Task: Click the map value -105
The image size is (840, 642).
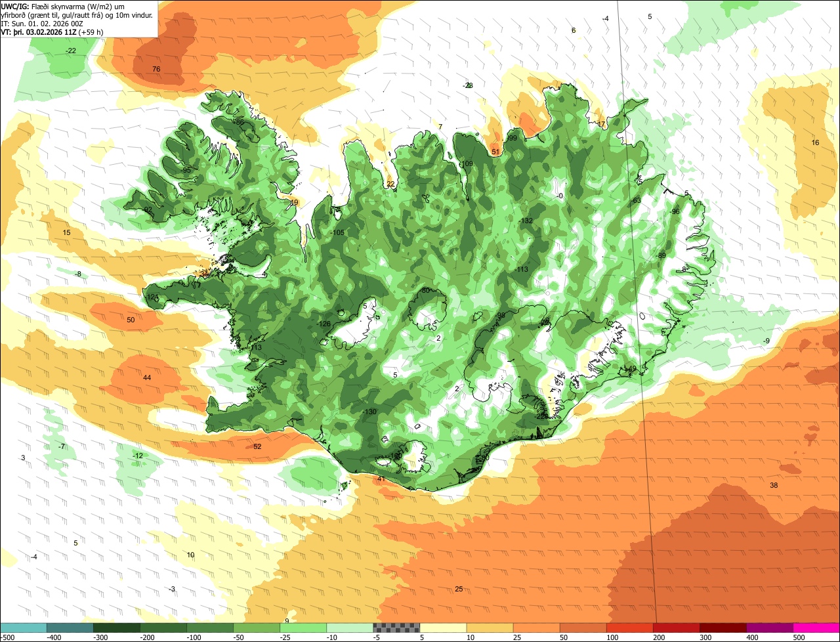Action: coord(337,233)
